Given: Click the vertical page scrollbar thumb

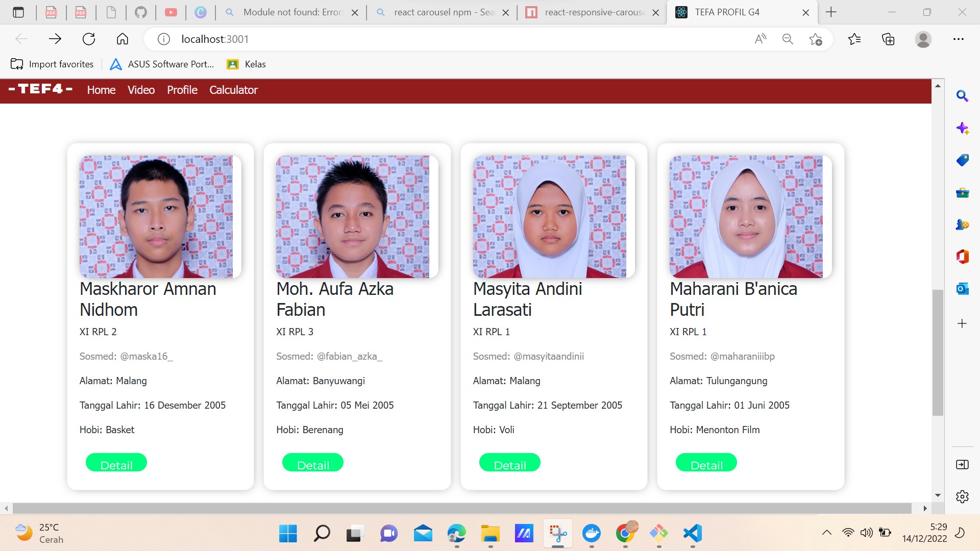Looking at the screenshot, I should (938, 352).
